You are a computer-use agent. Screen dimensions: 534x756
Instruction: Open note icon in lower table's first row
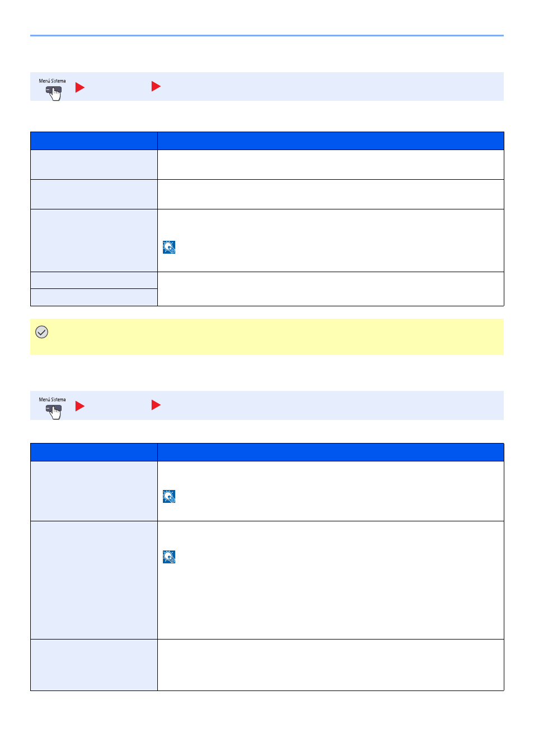(169, 496)
